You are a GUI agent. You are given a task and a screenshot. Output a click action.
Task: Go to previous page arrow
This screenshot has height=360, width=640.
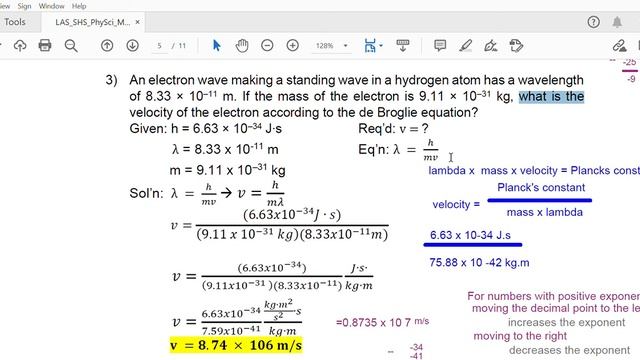[107, 45]
